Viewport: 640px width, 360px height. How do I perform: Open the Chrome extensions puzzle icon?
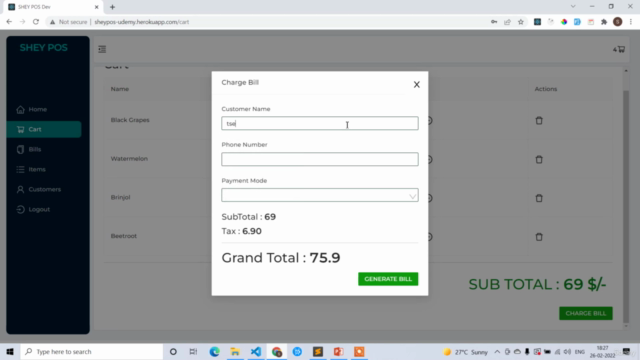[604, 22]
